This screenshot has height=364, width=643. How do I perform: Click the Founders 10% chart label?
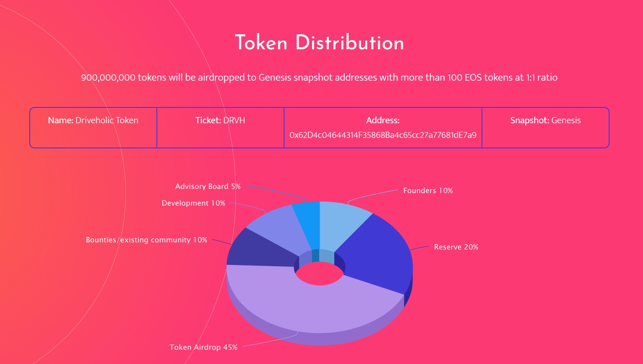coord(428,191)
